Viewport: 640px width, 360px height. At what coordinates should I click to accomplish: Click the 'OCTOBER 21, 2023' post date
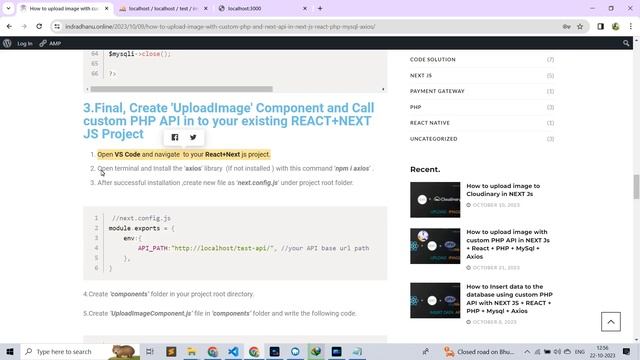pos(496,268)
